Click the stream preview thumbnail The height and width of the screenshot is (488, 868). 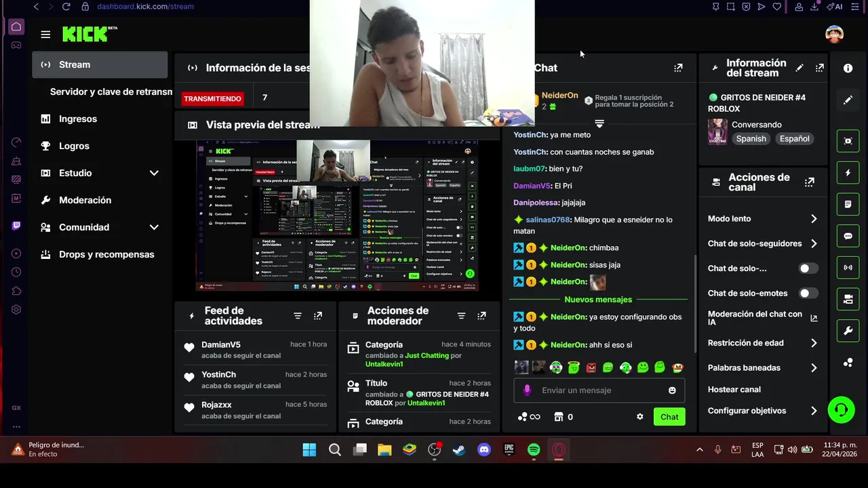tap(337, 216)
